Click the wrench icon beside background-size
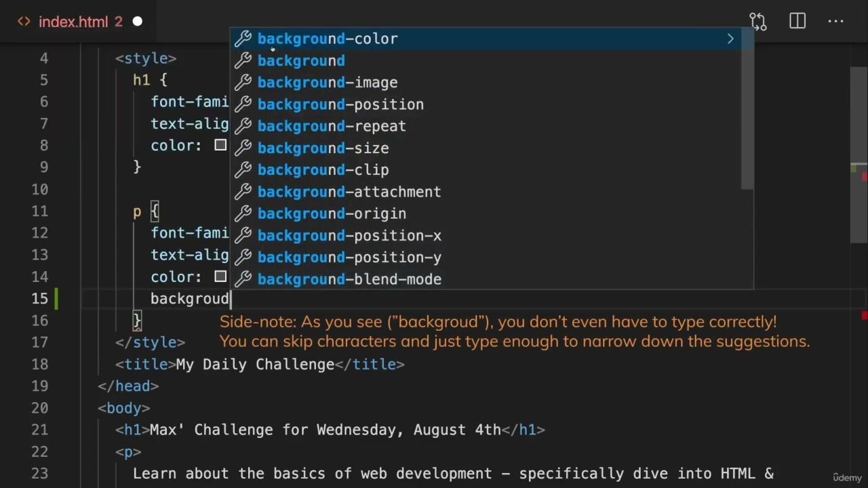Viewport: 868px width, 488px height. pyautogui.click(x=243, y=148)
